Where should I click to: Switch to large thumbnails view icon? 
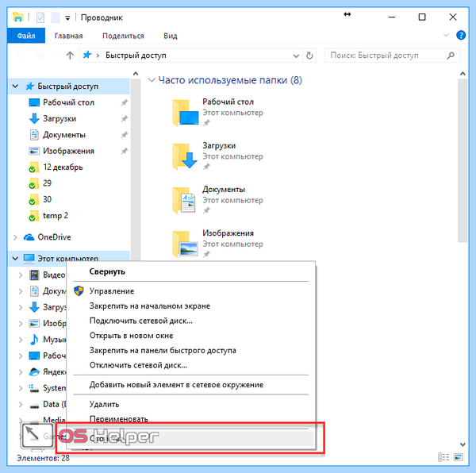pyautogui.click(x=459, y=457)
